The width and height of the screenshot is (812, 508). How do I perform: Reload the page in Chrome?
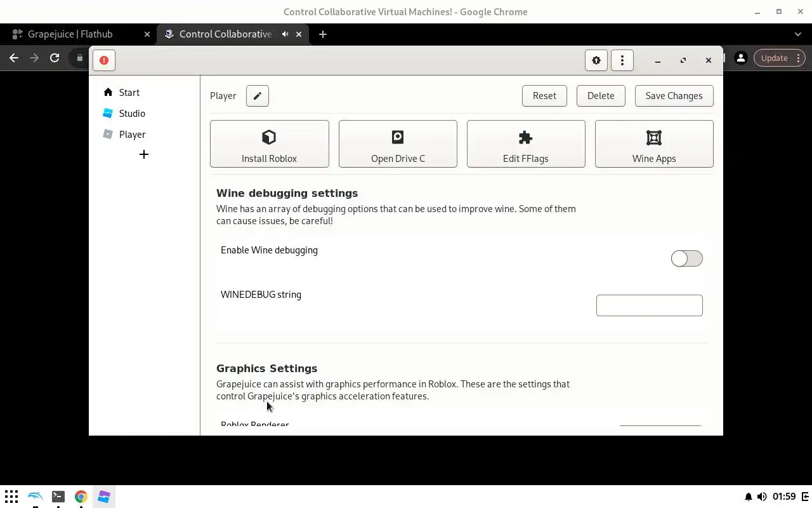55,58
